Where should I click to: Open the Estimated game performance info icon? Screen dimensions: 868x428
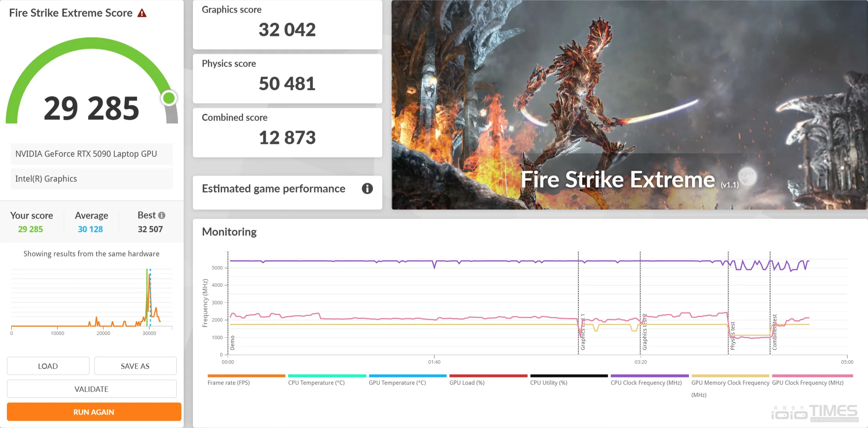point(367,188)
